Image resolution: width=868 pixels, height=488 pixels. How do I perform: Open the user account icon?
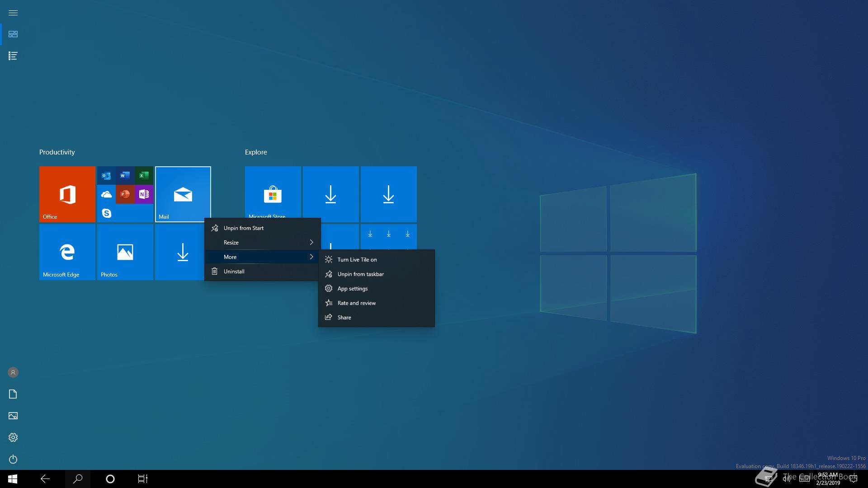tap(13, 372)
